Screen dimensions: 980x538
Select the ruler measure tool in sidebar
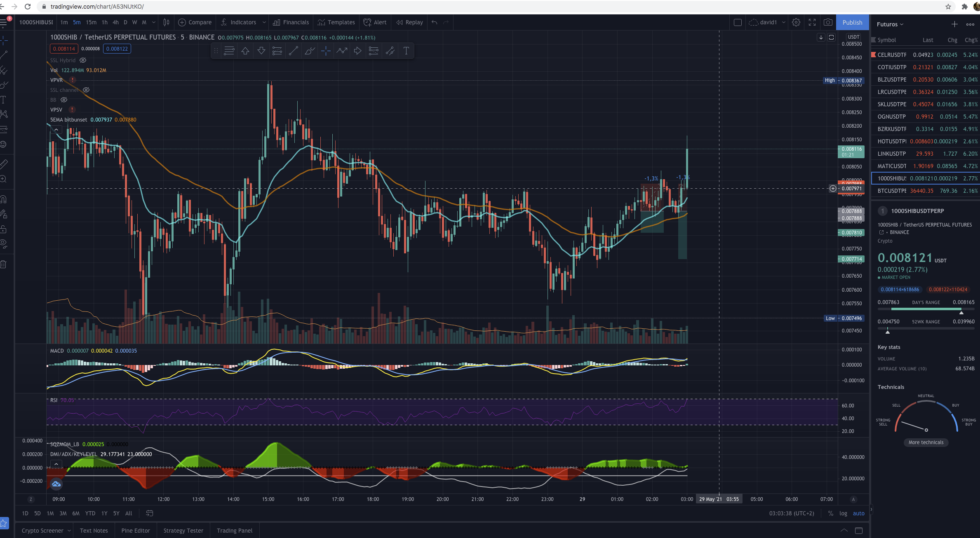click(x=4, y=164)
